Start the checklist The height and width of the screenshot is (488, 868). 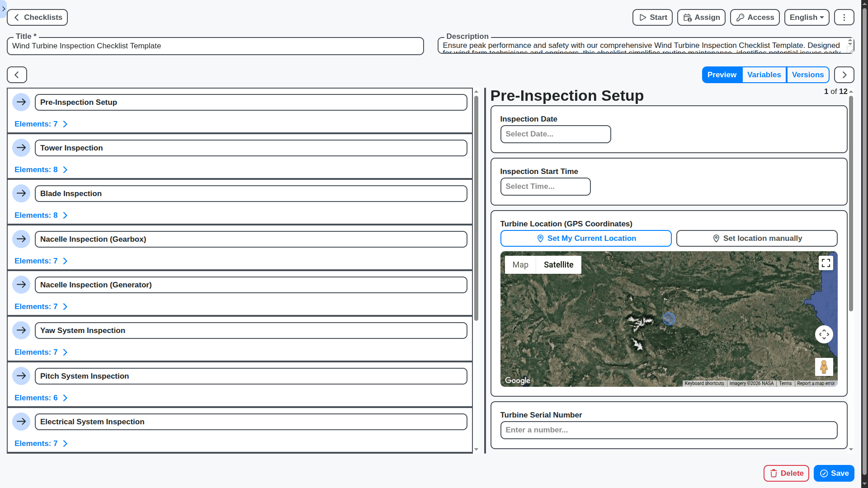point(652,17)
